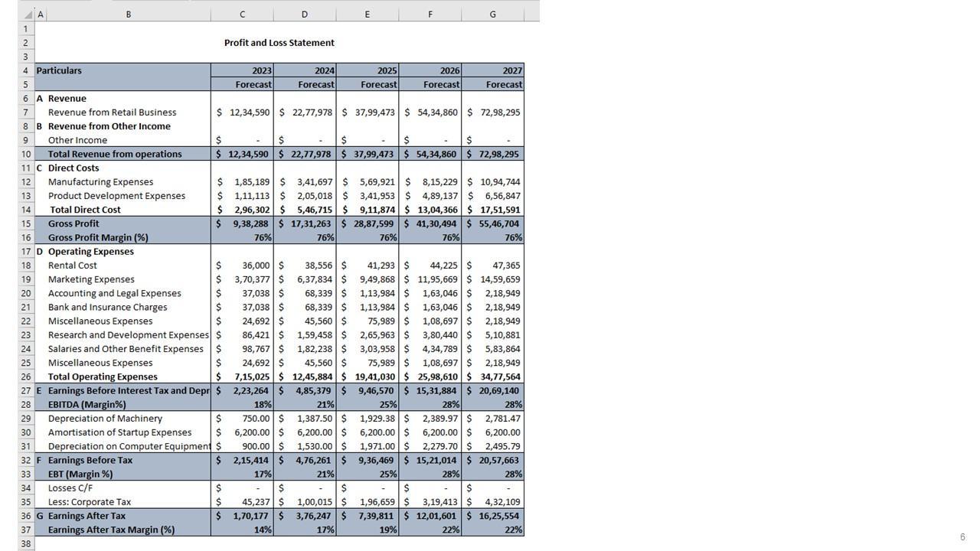This screenshot has width=980, height=551.
Task: Click the select-all corner of the sheet
Action: point(26,15)
